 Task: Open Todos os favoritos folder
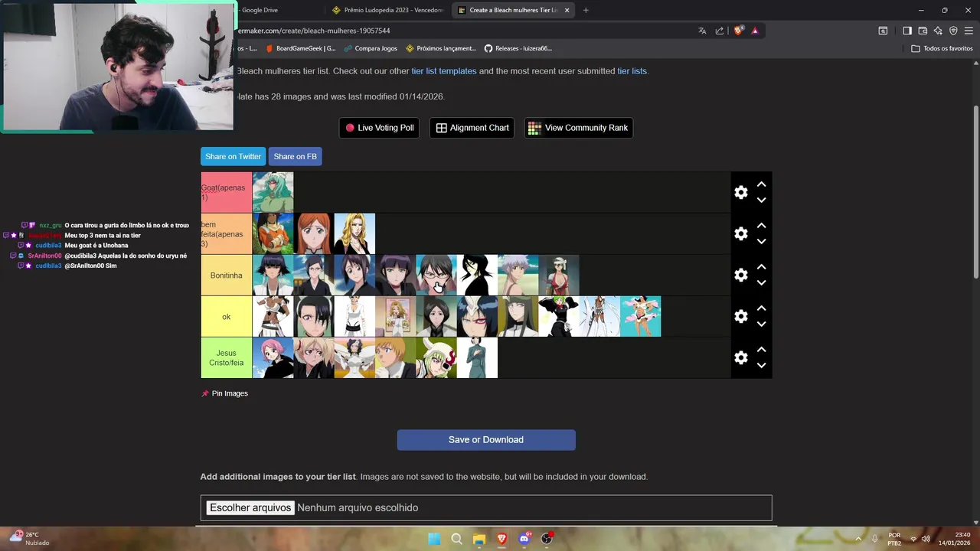tap(942, 48)
